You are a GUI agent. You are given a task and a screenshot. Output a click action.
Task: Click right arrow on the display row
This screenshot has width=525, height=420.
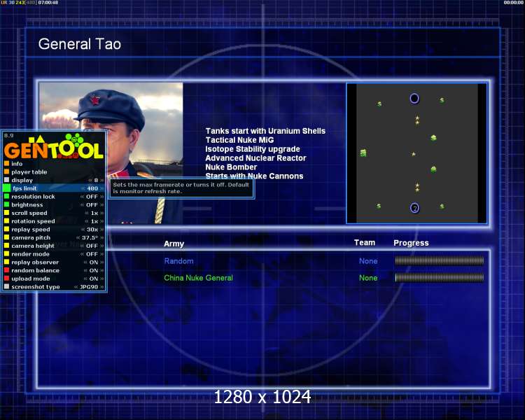coord(101,180)
